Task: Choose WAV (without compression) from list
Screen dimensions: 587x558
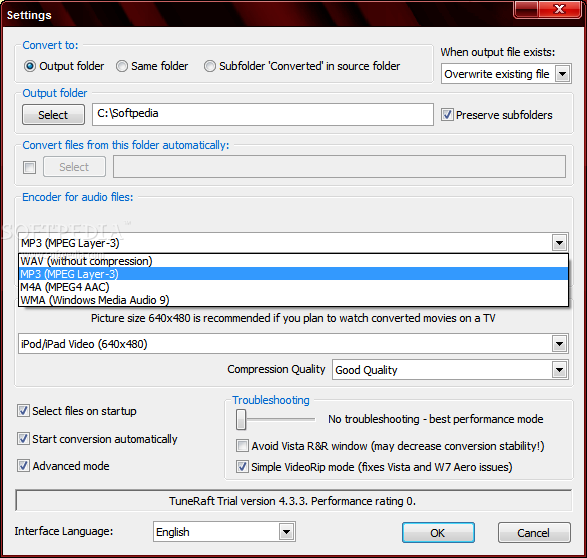Action: click(x=294, y=261)
